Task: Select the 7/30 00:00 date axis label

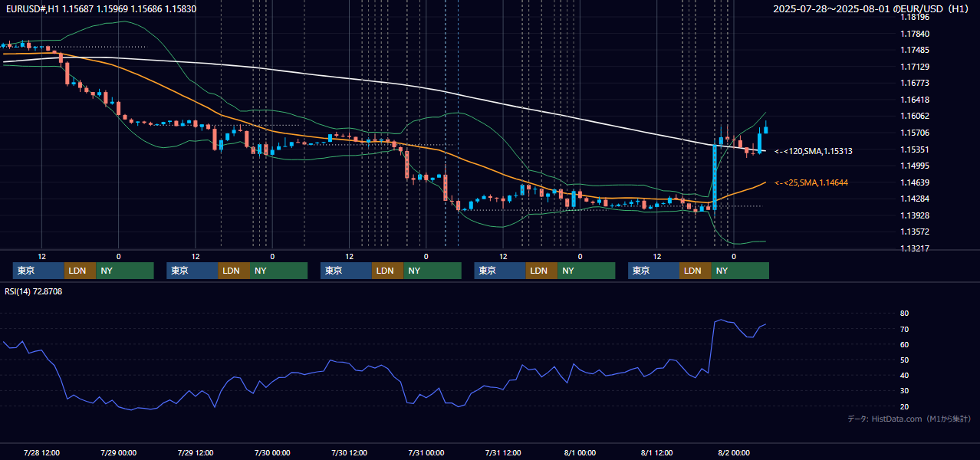Action: point(272,452)
